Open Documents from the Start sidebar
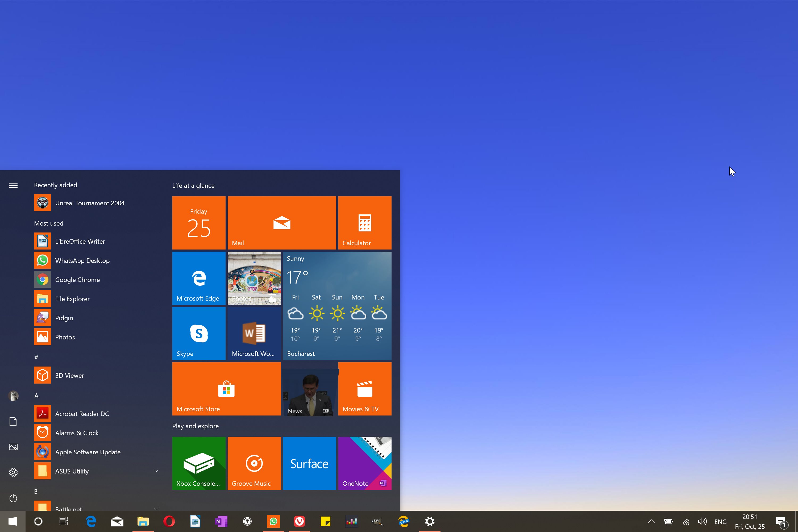The image size is (798, 532). 13,421
